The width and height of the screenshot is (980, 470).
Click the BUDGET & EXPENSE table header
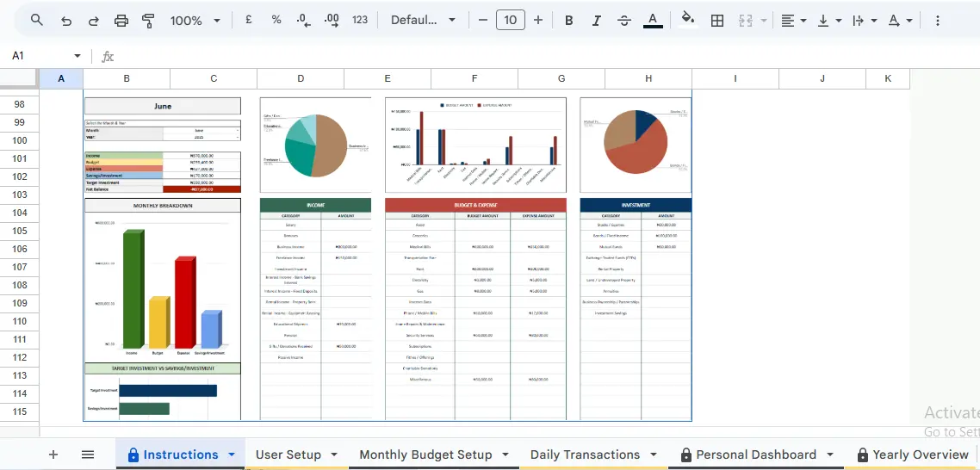pyautogui.click(x=475, y=205)
